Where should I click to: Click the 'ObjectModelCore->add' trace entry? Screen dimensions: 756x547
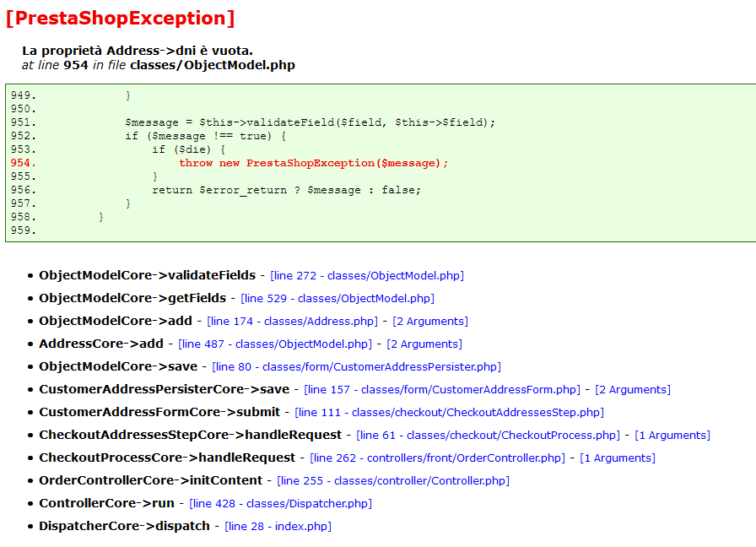coord(116,322)
